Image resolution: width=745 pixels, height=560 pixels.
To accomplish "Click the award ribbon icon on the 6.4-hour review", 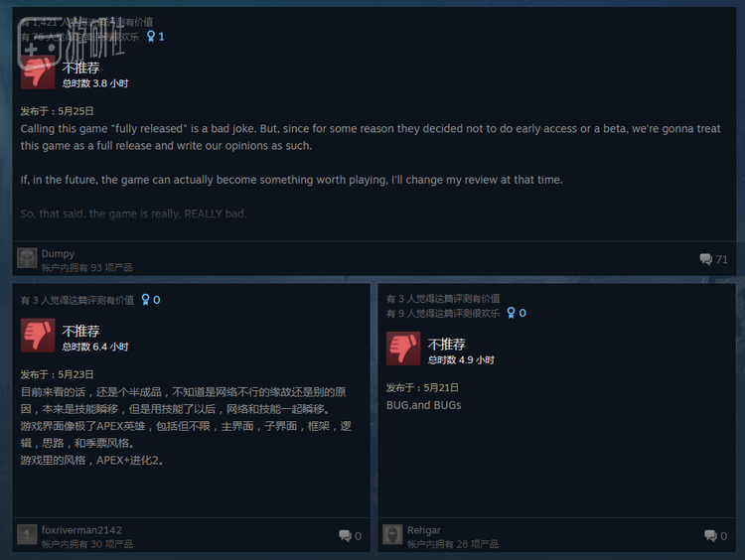I will click(146, 300).
